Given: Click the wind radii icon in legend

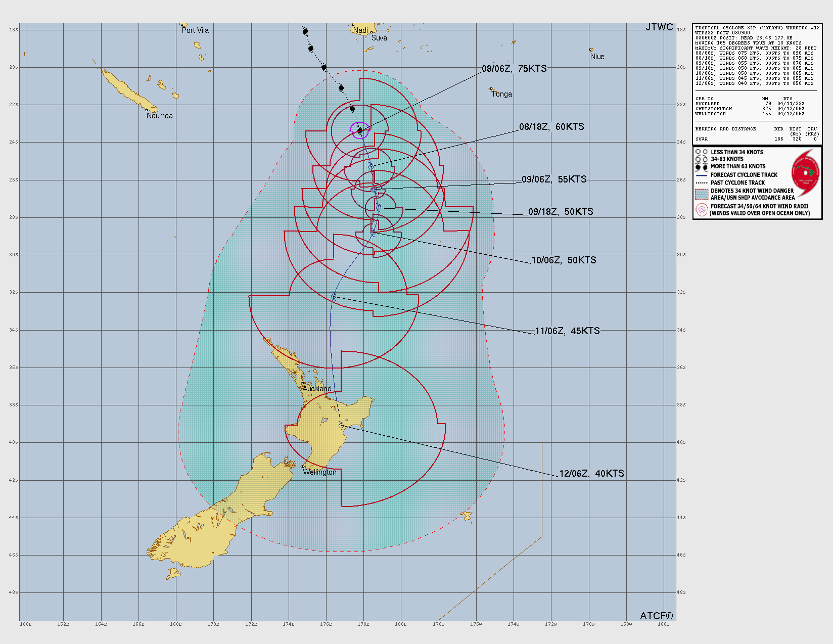Looking at the screenshot, I should (x=702, y=210).
